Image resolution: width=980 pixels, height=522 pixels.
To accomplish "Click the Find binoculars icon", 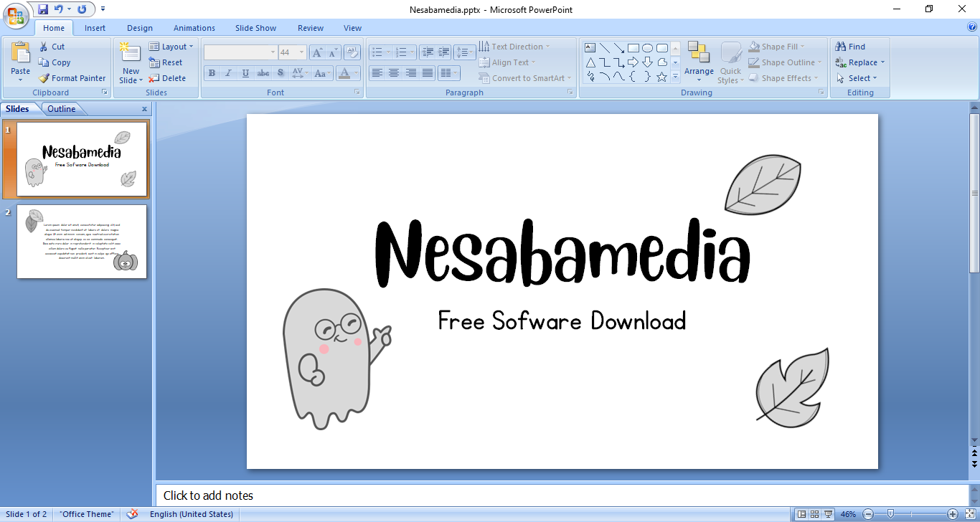I will coord(841,47).
